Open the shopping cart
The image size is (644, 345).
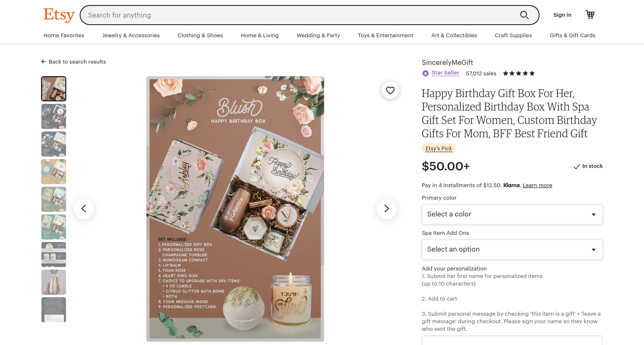590,15
